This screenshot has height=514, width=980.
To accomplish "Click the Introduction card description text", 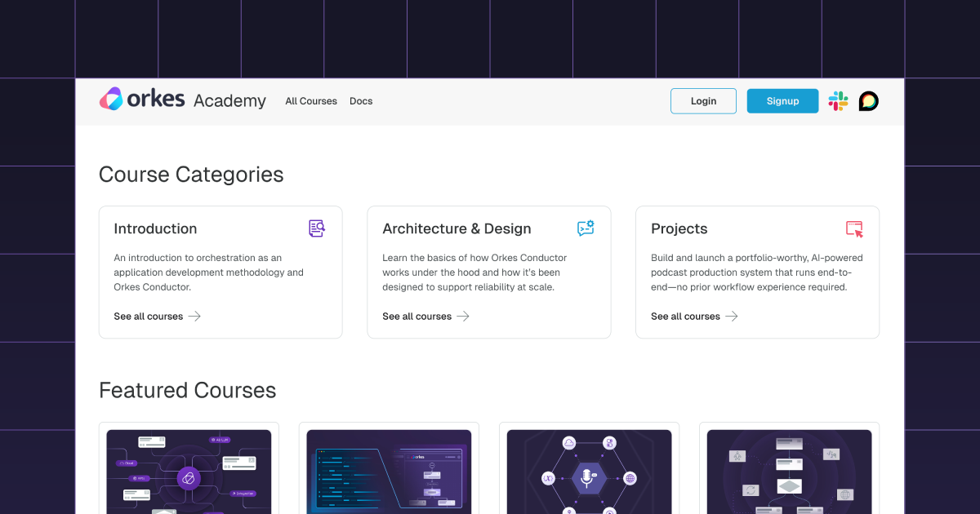I will tap(209, 273).
